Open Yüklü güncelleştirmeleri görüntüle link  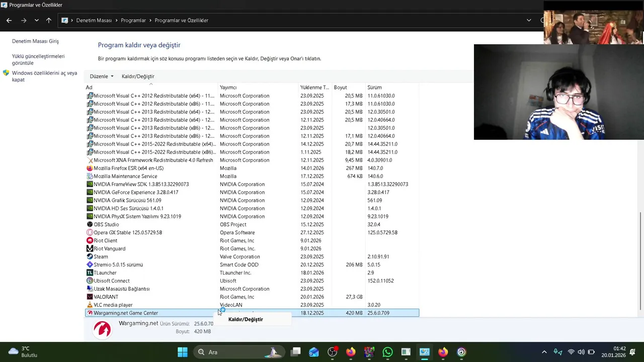(38, 59)
